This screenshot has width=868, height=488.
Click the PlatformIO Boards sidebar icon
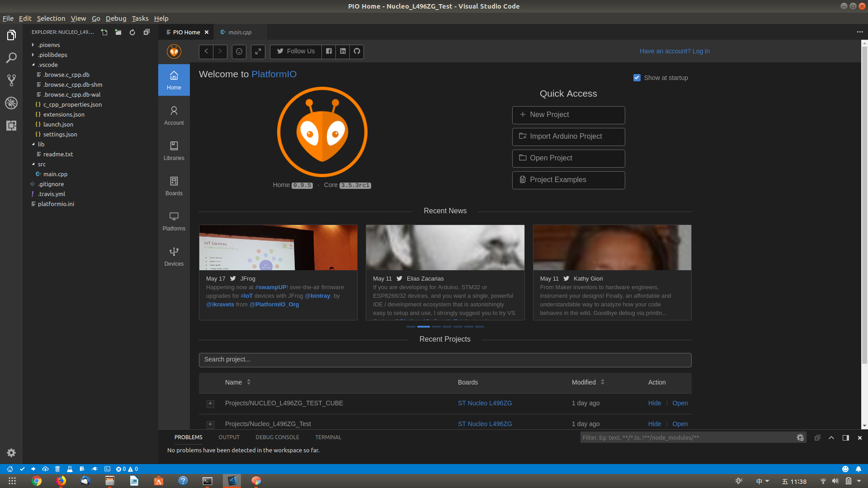coord(174,186)
